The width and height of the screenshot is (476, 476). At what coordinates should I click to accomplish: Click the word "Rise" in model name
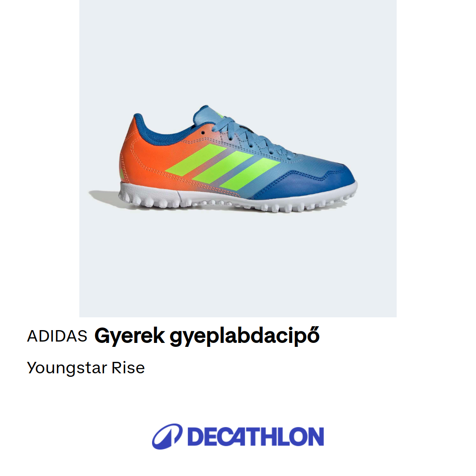pyautogui.click(x=128, y=368)
